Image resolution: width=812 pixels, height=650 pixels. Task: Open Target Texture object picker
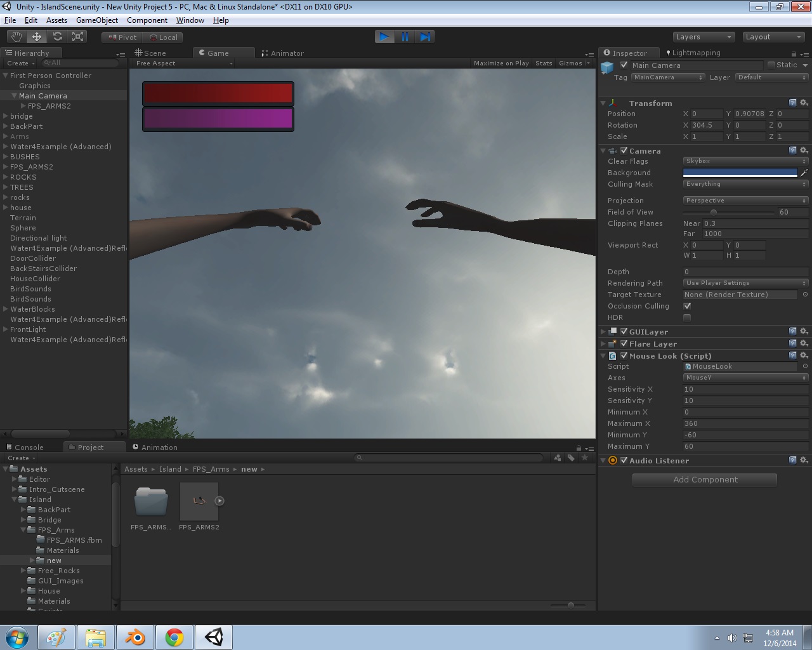pos(805,295)
